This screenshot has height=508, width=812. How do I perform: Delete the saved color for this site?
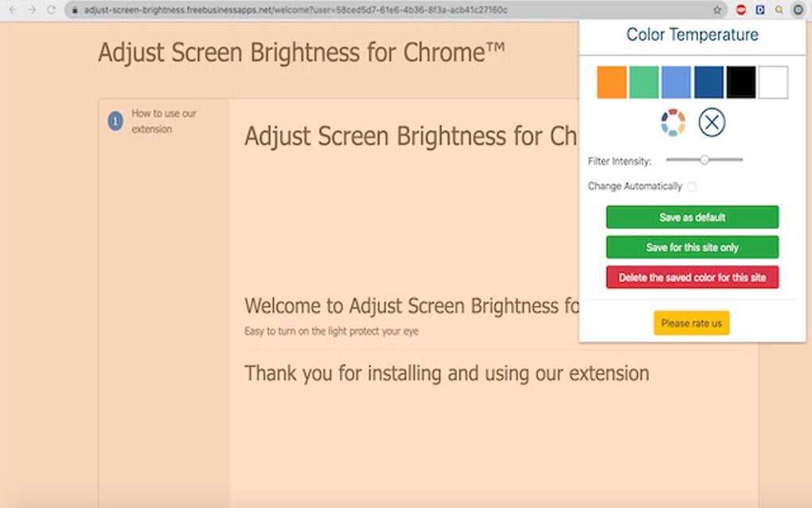[x=693, y=277]
